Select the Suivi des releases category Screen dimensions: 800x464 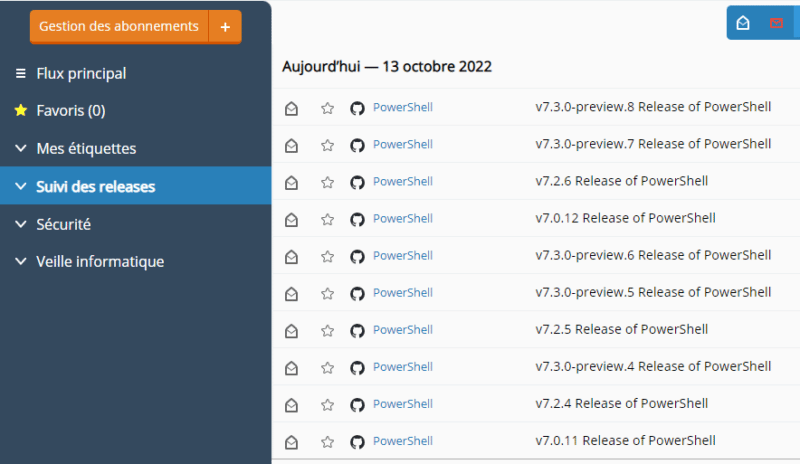95,186
